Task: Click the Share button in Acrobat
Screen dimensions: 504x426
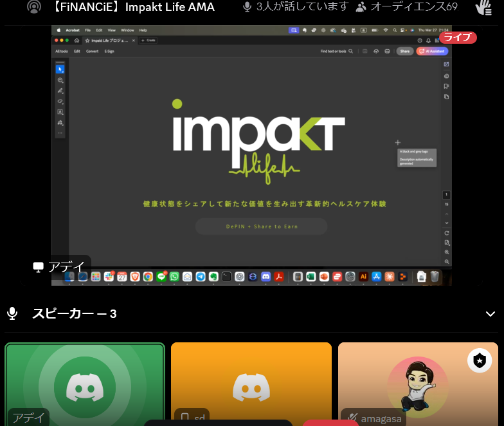Action: pyautogui.click(x=405, y=51)
